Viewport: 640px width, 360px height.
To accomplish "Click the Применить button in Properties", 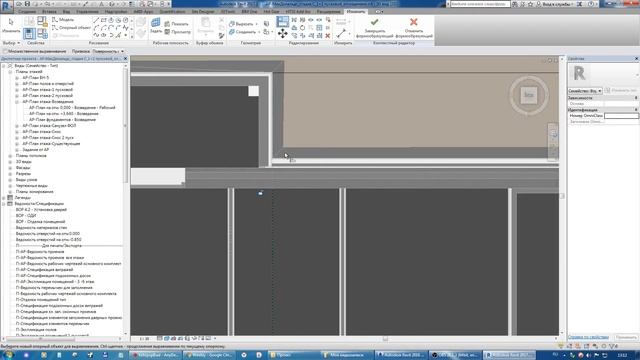I will (626, 337).
